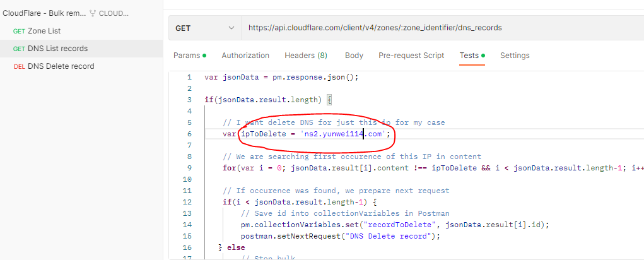Select the Tests tab
This screenshot has height=260, width=644.
point(472,56)
